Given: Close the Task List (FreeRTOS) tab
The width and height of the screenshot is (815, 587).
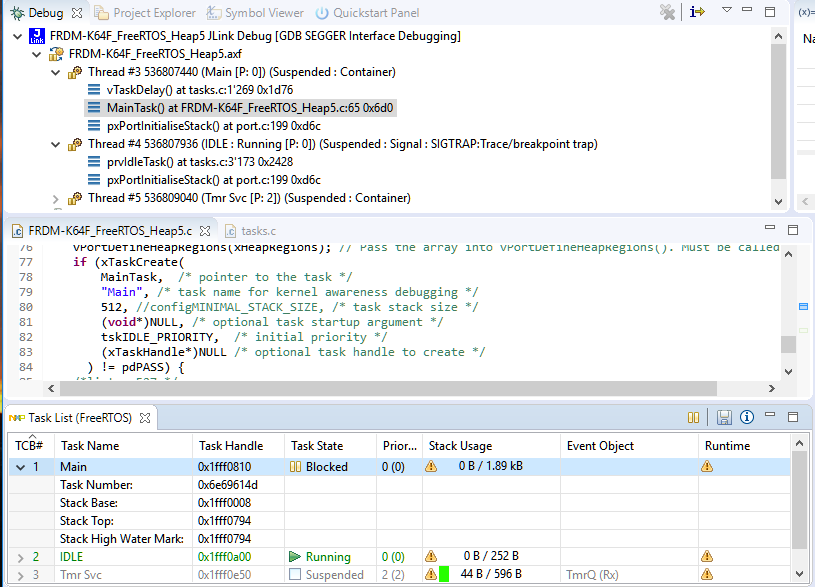Looking at the screenshot, I should coord(145,418).
